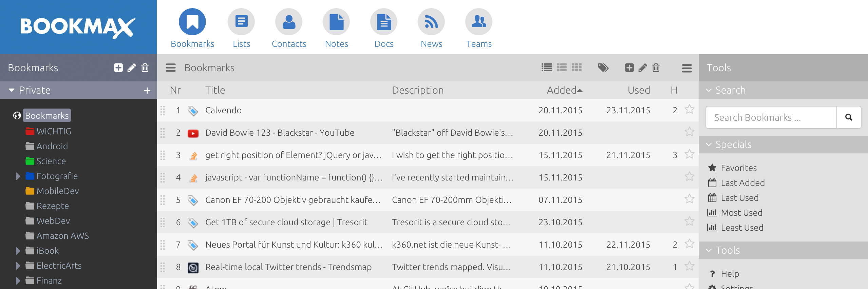The image size is (868, 289).
Task: Expand the iBook folder
Action: point(18,251)
